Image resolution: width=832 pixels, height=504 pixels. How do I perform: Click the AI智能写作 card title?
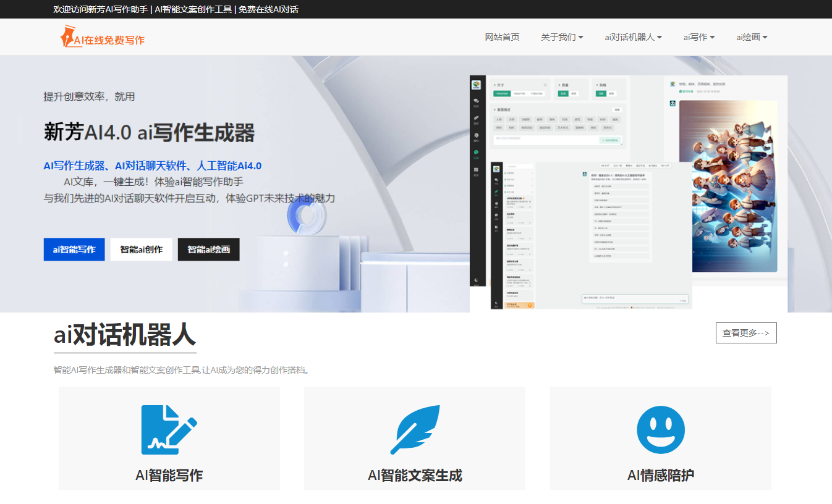[x=169, y=475]
